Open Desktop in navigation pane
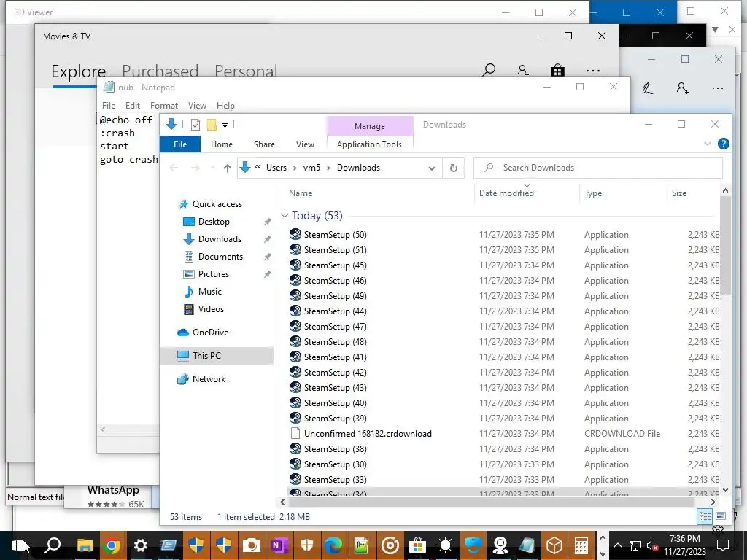Screen dimensions: 747x560 click(214, 222)
